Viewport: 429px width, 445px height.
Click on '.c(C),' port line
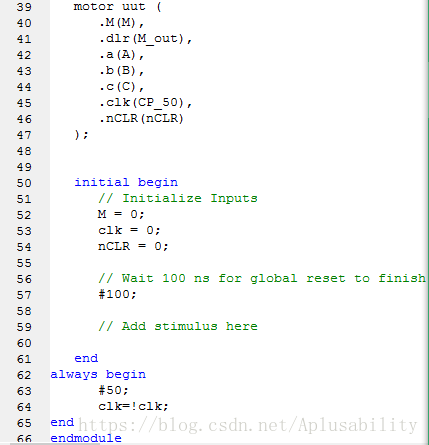tap(121, 87)
